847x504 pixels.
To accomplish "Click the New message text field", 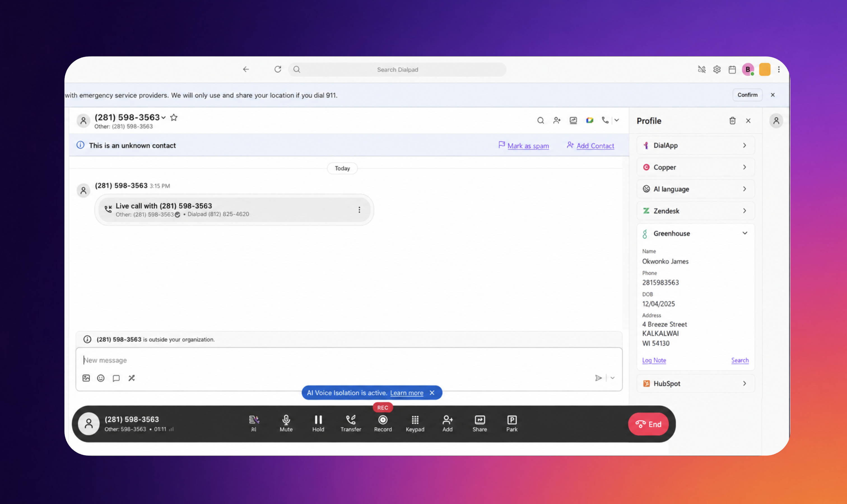I will [x=349, y=360].
